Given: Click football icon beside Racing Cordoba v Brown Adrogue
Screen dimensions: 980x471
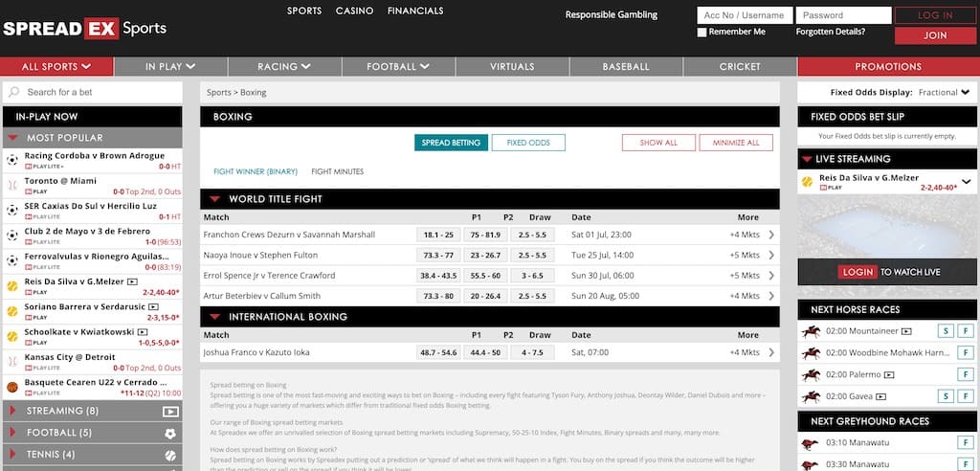Looking at the screenshot, I should coord(11,160).
